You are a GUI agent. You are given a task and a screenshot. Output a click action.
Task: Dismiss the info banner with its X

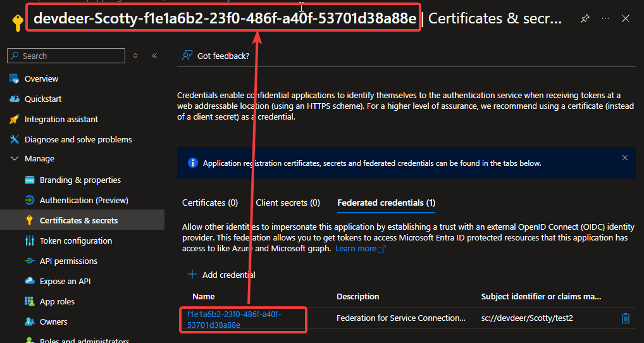pyautogui.click(x=624, y=158)
